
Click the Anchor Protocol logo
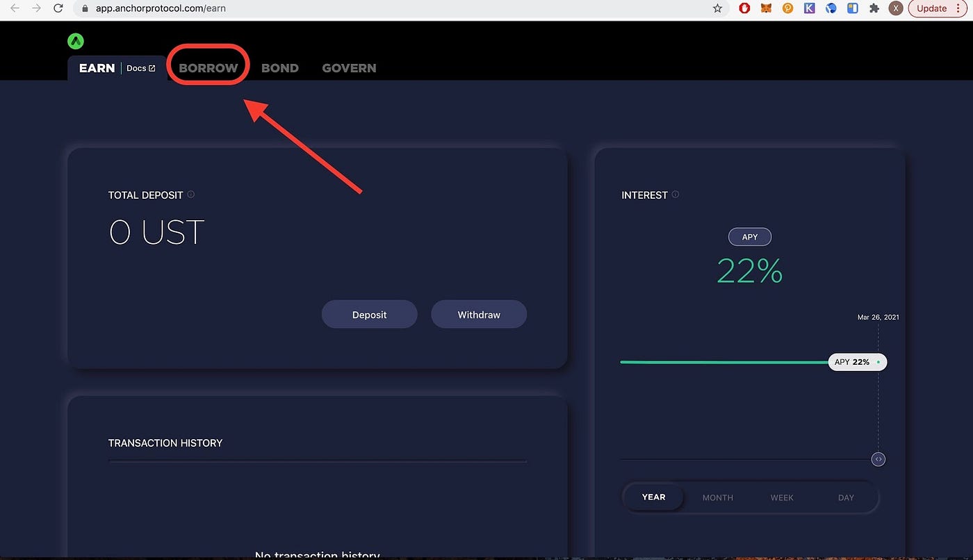75,40
